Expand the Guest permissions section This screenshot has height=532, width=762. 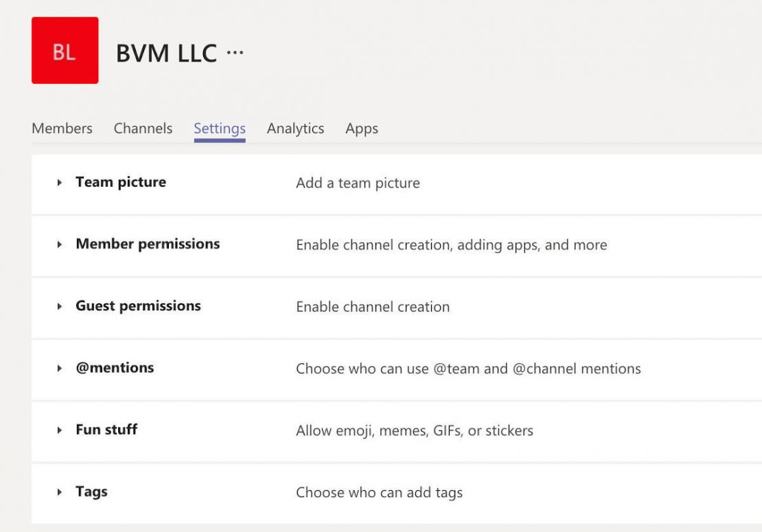click(x=60, y=306)
